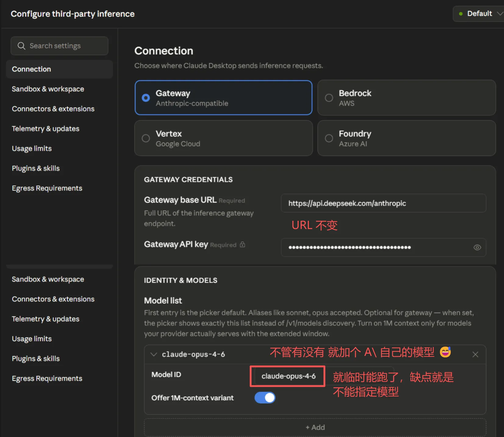Click the lock icon beside Gateway API key
The image size is (504, 437).
[242, 245]
